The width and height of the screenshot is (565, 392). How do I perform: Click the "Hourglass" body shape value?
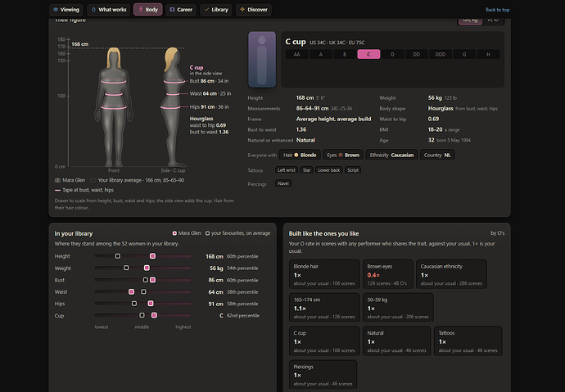[x=441, y=108]
